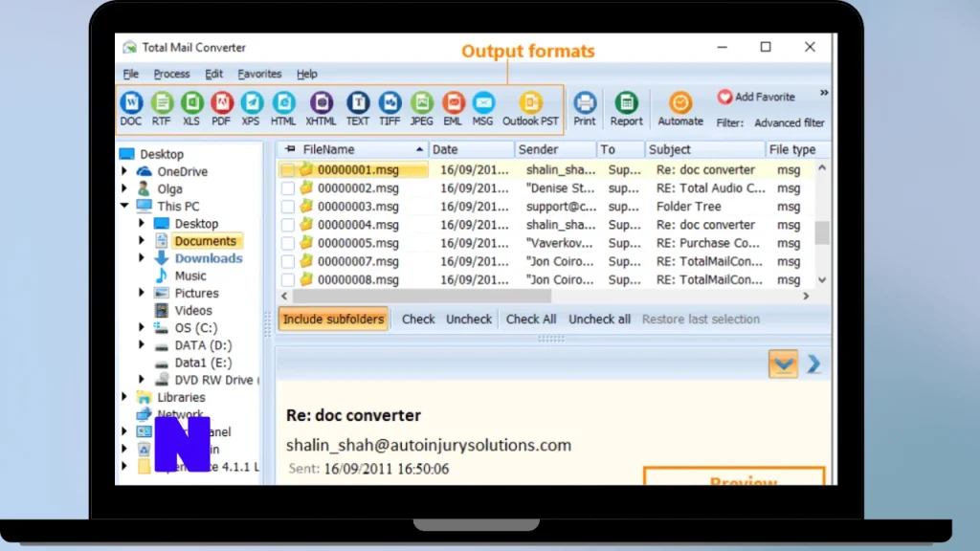Toggle Include subfolders option
This screenshot has width=980, height=551.
click(x=333, y=320)
